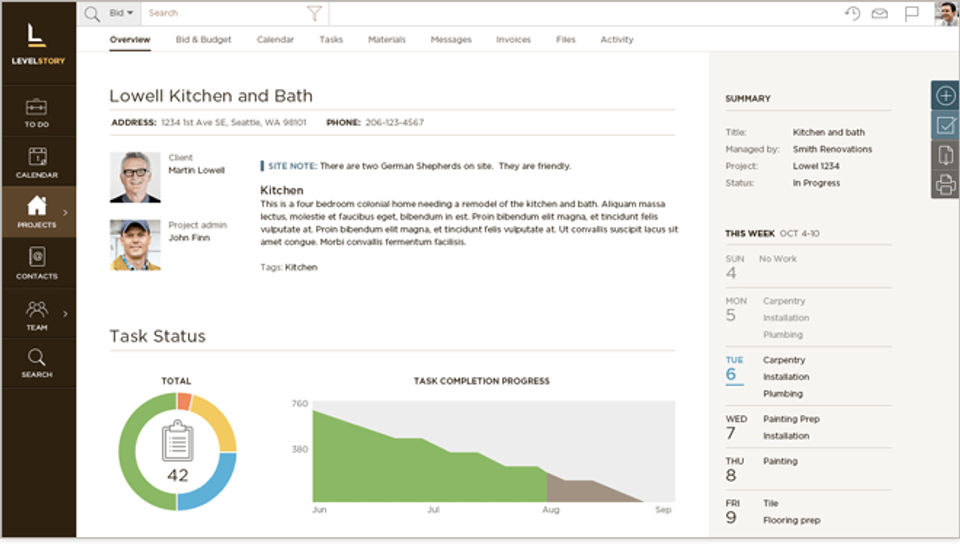Expand the Projects sidebar submenu arrow

click(65, 212)
